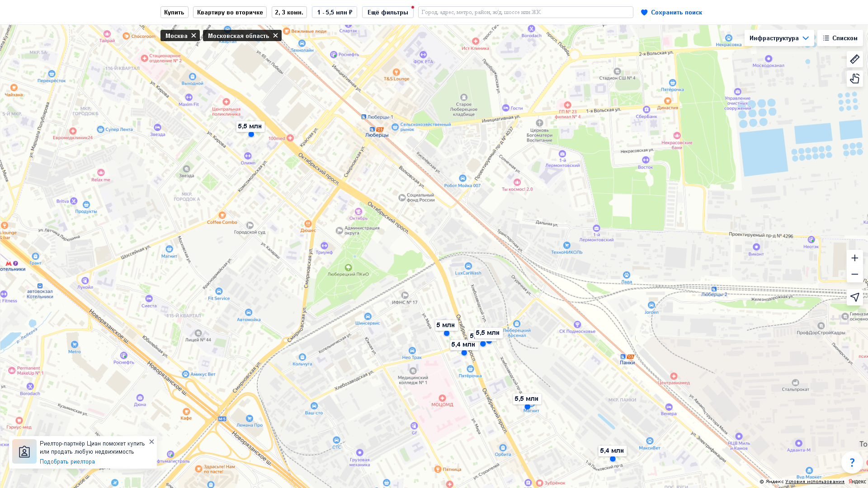Switch to Списком list view
This screenshot has height=488, width=868.
click(840, 38)
